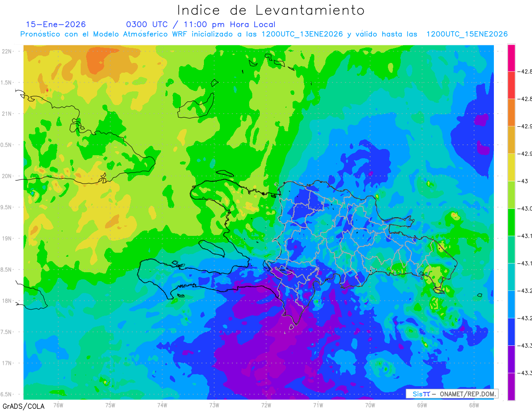
Task: Click the cyan swatch in the legend
Action: tap(511, 277)
